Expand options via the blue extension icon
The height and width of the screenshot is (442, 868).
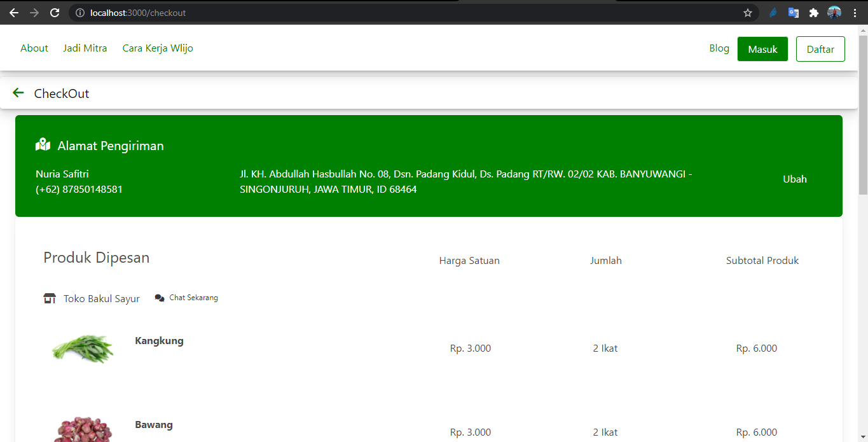[773, 12]
